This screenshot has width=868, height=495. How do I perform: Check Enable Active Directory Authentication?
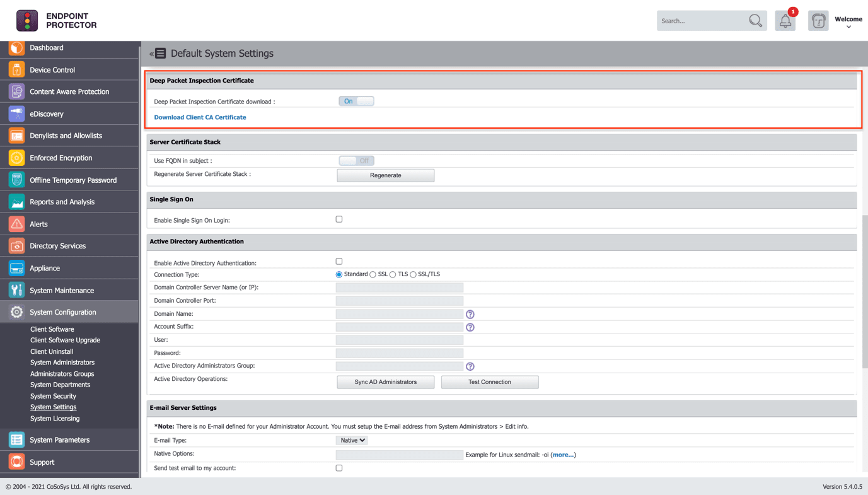(x=339, y=261)
